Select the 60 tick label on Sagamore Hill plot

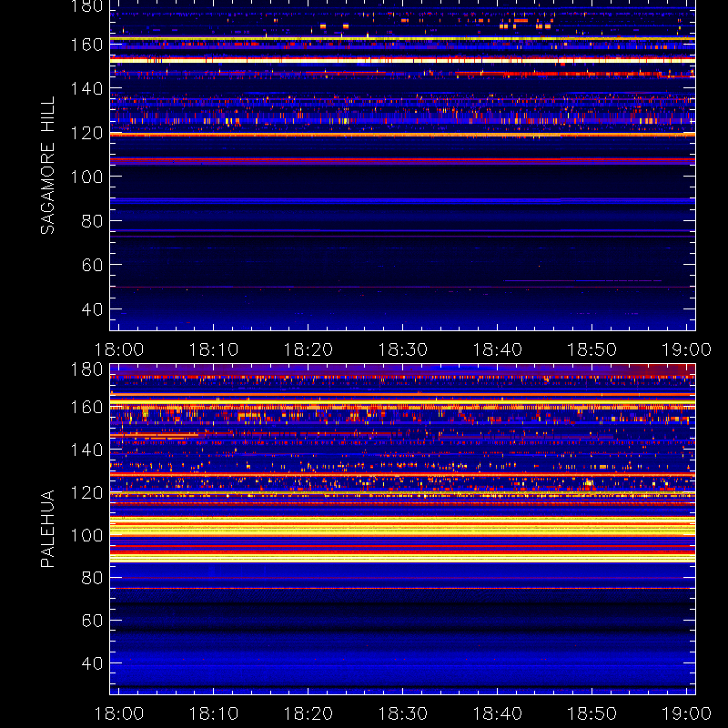click(x=92, y=265)
